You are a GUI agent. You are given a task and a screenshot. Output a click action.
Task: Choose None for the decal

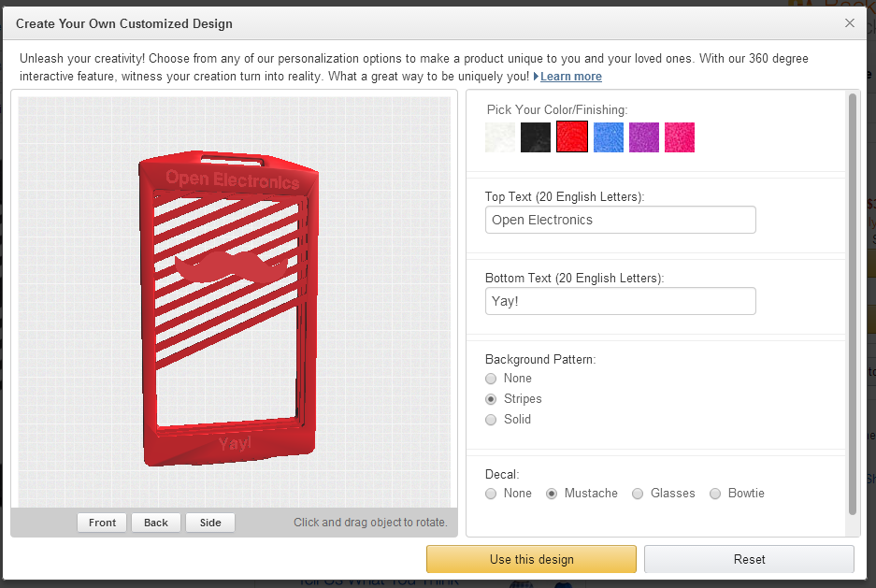(491, 494)
